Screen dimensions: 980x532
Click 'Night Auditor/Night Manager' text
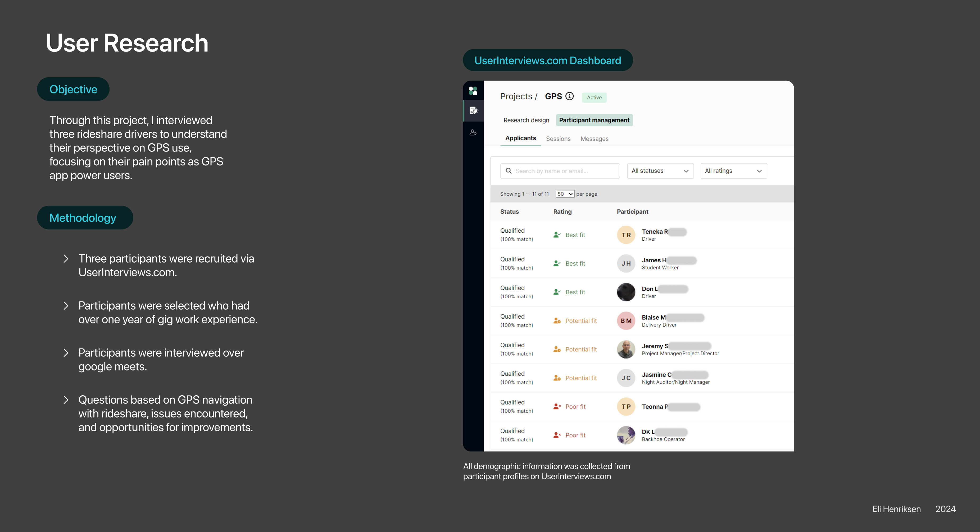676,382
